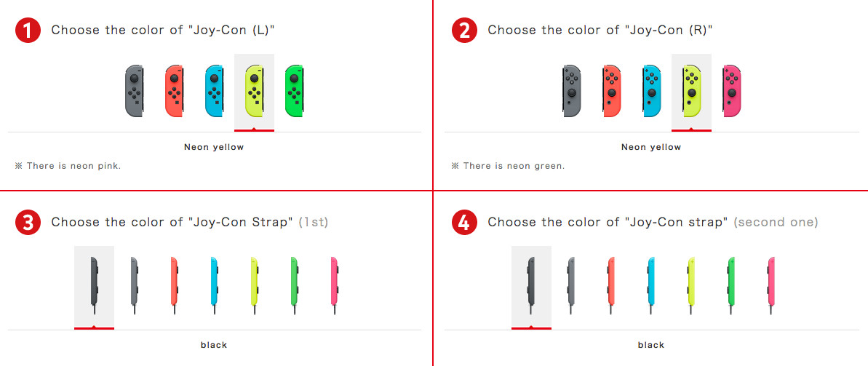Image resolution: width=868 pixels, height=366 pixels.
Task: Choose the neon blue Joy-Con (R)
Action: point(652,92)
